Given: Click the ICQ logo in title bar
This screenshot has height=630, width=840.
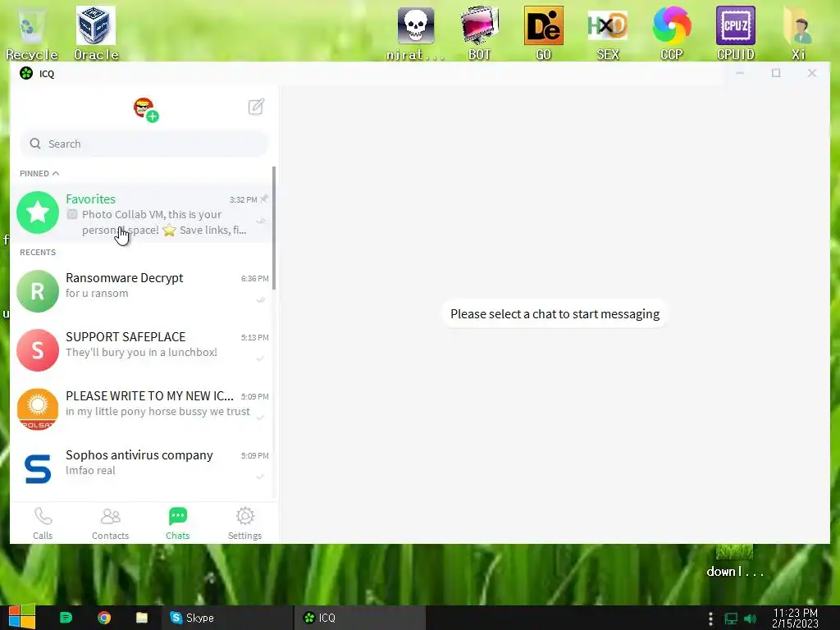Looking at the screenshot, I should click(x=25, y=73).
